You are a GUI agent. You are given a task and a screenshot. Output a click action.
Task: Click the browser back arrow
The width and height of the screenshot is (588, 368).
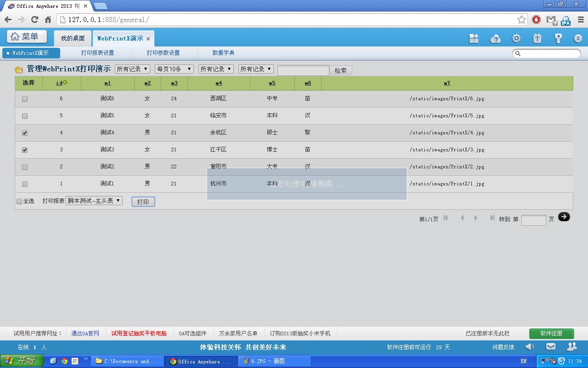(8, 19)
